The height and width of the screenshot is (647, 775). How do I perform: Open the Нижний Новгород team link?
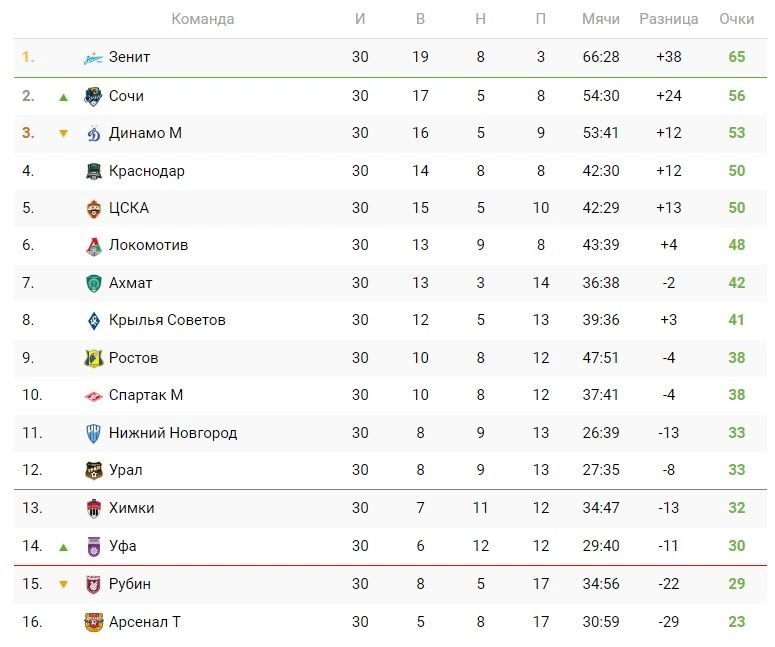pyautogui.click(x=173, y=433)
